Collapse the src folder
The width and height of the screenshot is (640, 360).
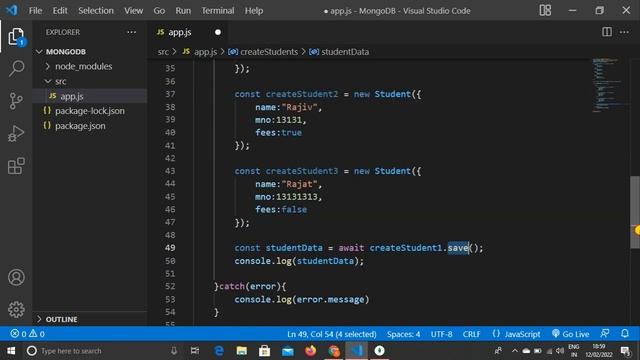(60, 81)
